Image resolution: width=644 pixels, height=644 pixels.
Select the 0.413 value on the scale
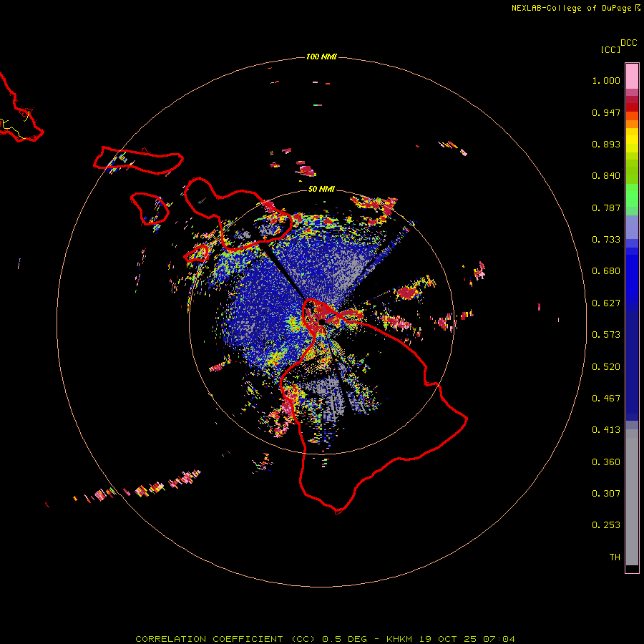click(x=606, y=430)
